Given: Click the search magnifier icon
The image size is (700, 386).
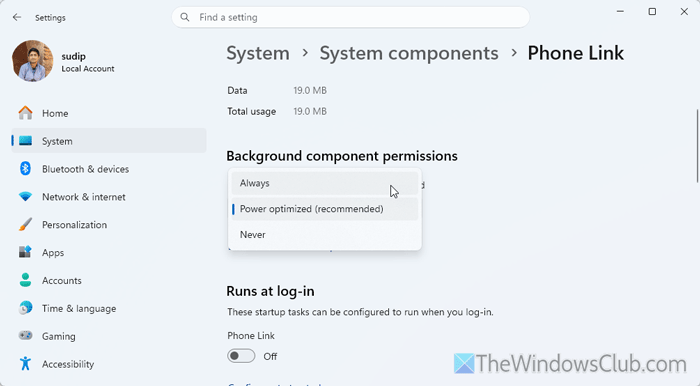Looking at the screenshot, I should 184,17.
